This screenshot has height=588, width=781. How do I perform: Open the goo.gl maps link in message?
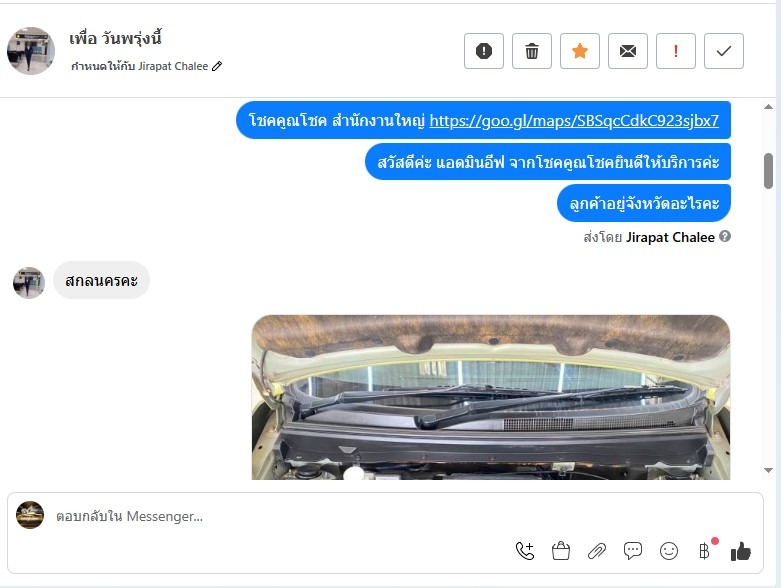[574, 120]
